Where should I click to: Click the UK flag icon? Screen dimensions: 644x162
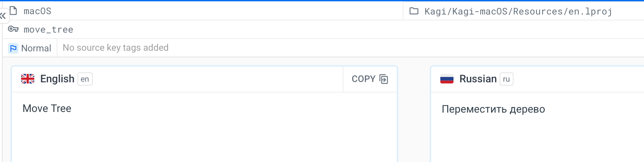click(x=28, y=79)
